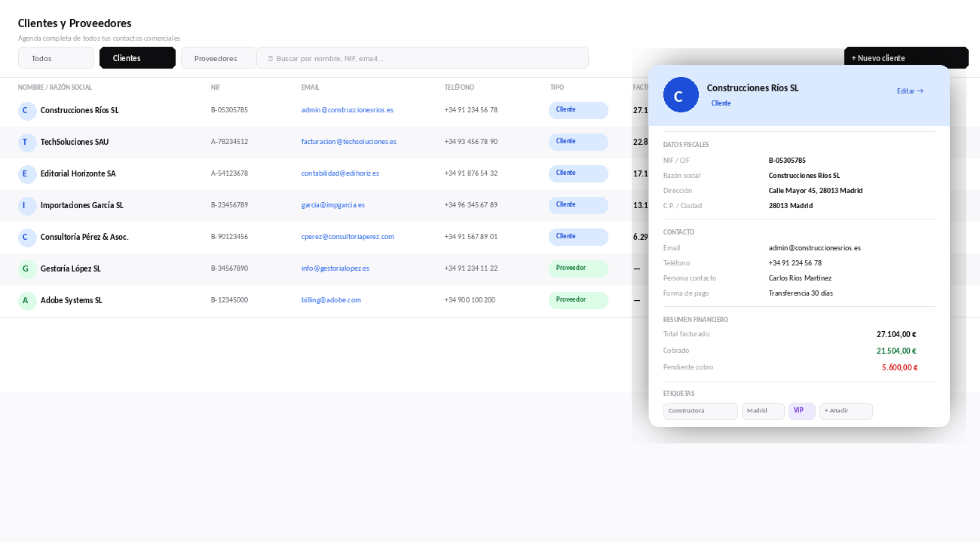
Task: Open email billing@adobe.com
Action: pyautogui.click(x=331, y=300)
